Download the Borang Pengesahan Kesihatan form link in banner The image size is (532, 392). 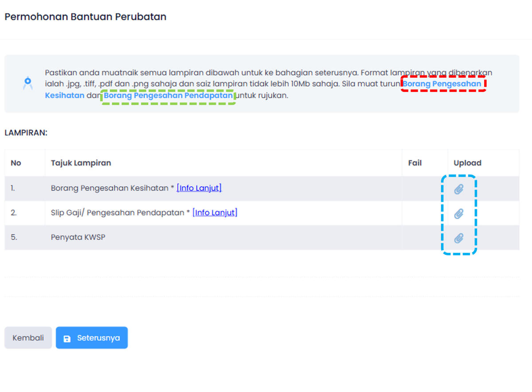pyautogui.click(x=442, y=83)
